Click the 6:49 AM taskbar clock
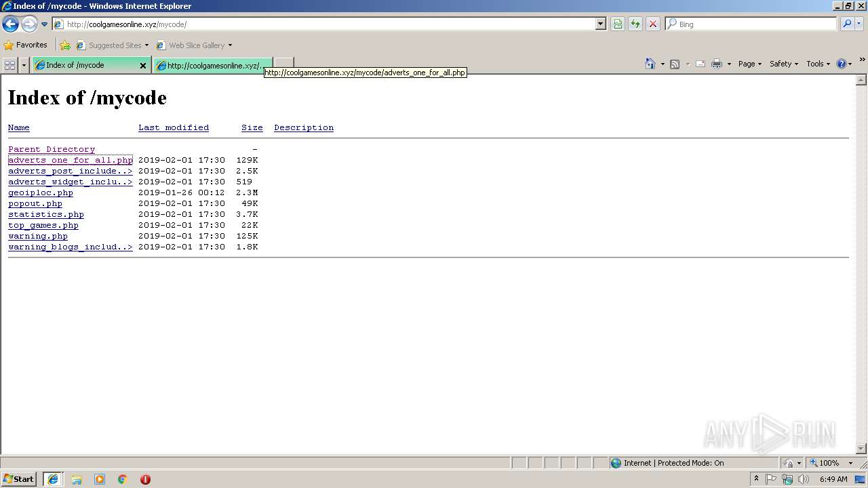The image size is (868, 488). (x=833, y=479)
